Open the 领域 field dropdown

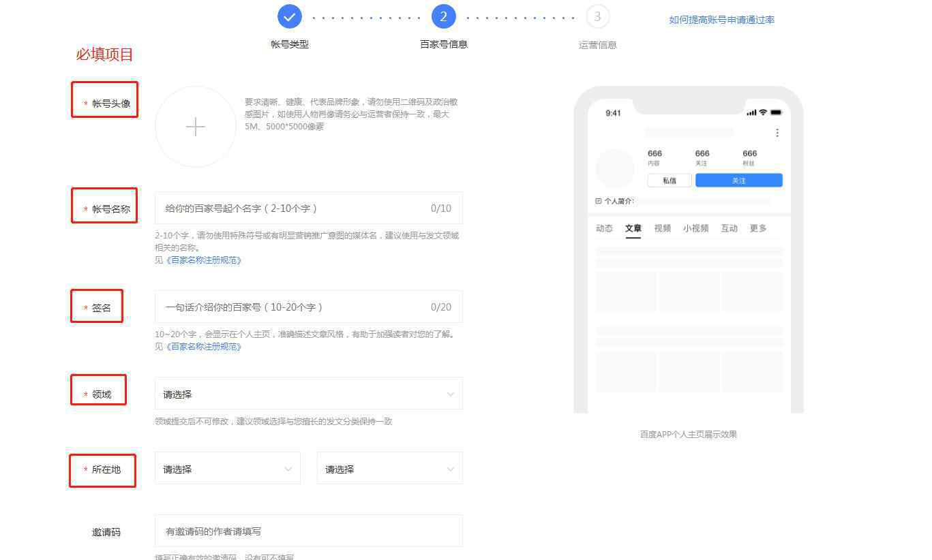click(309, 394)
